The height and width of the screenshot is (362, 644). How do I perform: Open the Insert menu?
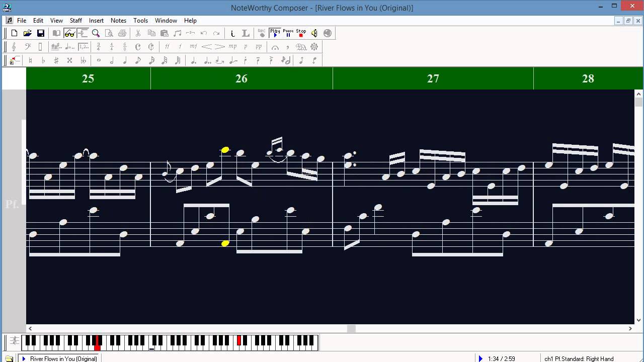pyautogui.click(x=96, y=21)
